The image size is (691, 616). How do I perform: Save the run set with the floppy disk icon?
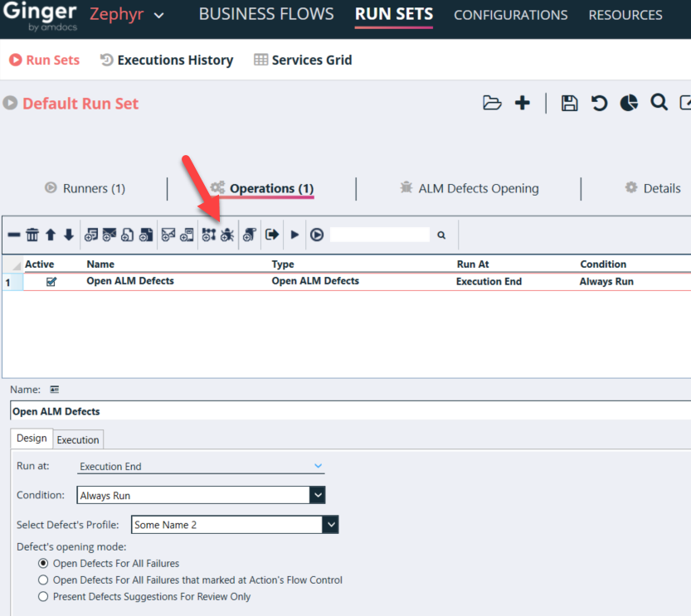pos(569,103)
